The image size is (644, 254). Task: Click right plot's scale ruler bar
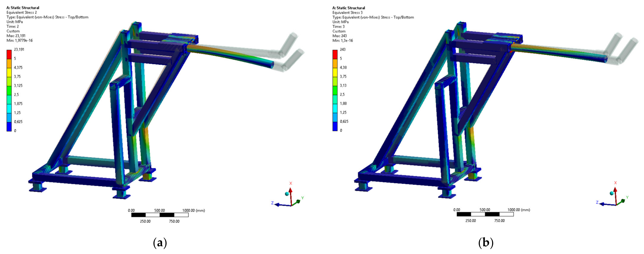coord(485,215)
